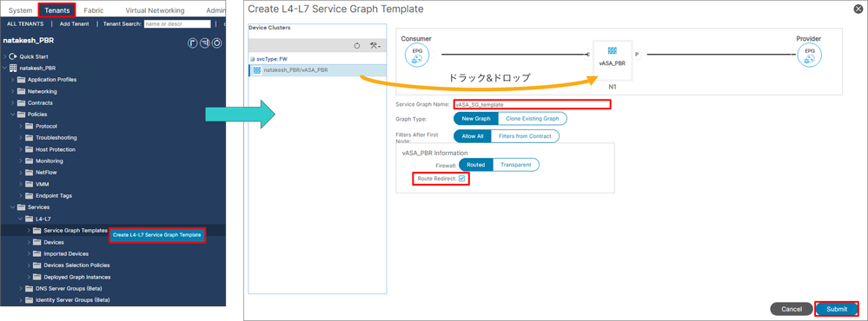Click the DNS Server Groups folder icon
Image resolution: width=868 pixels, height=321 pixels.
[x=30, y=288]
